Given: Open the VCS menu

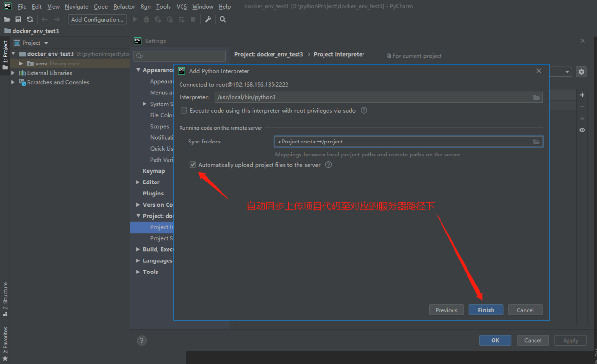Looking at the screenshot, I should (182, 6).
